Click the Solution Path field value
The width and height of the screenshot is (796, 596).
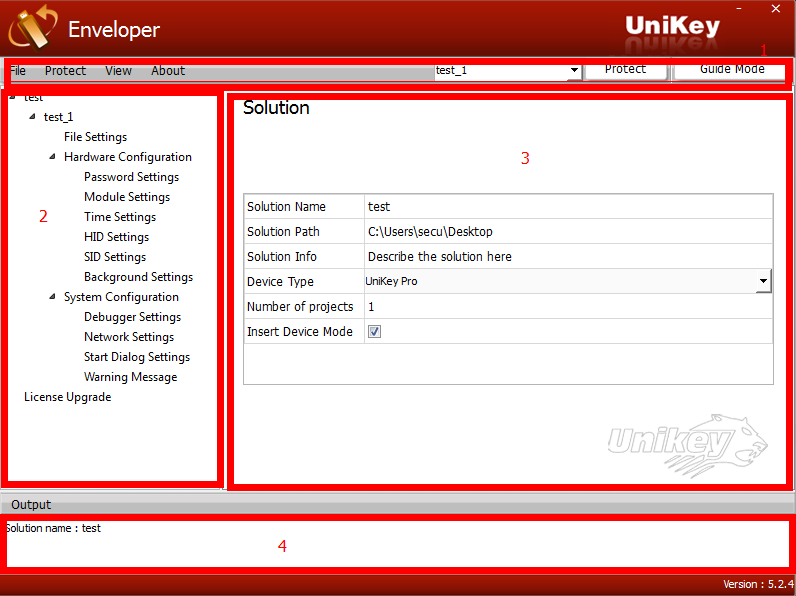click(x=569, y=231)
